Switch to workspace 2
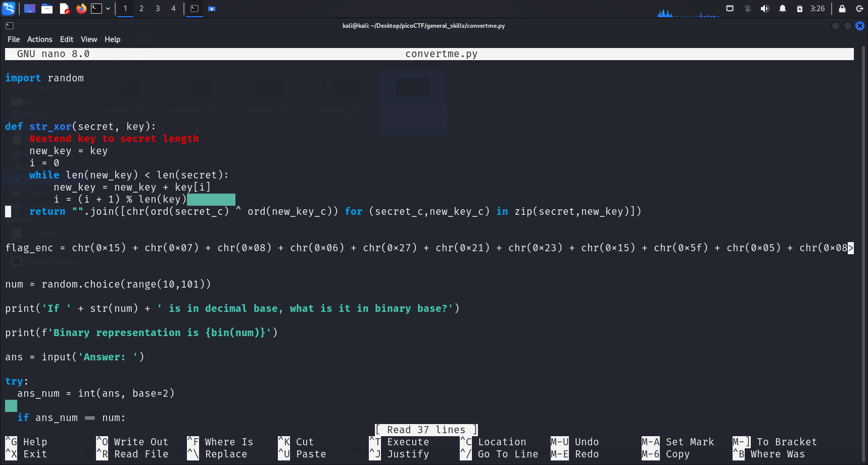 click(141, 9)
